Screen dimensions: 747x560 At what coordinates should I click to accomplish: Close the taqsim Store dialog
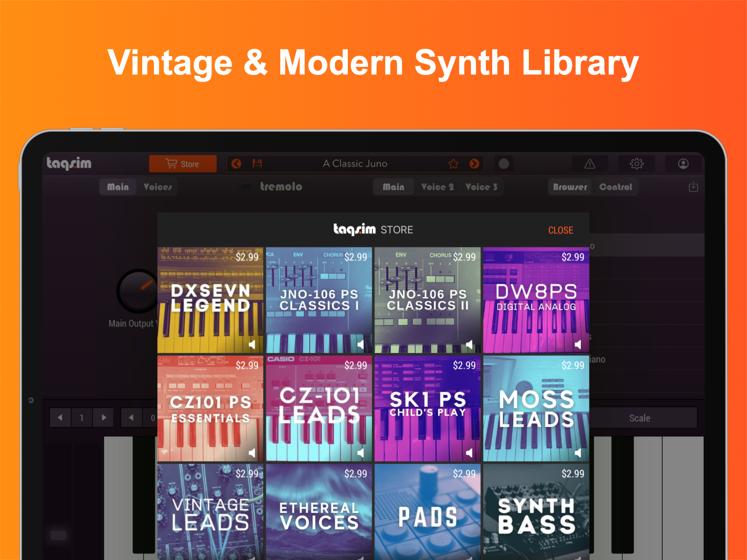pyautogui.click(x=561, y=230)
